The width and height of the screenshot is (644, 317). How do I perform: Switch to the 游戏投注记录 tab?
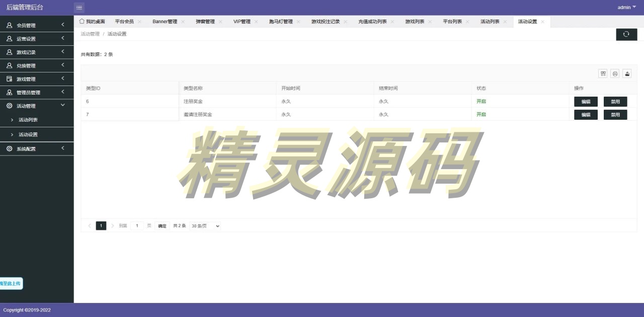(326, 22)
